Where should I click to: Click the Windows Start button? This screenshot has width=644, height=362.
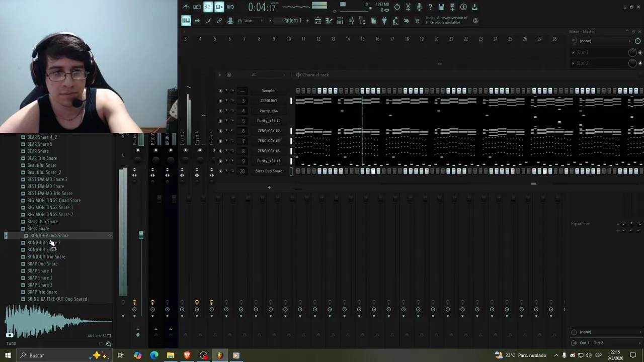(x=8, y=355)
